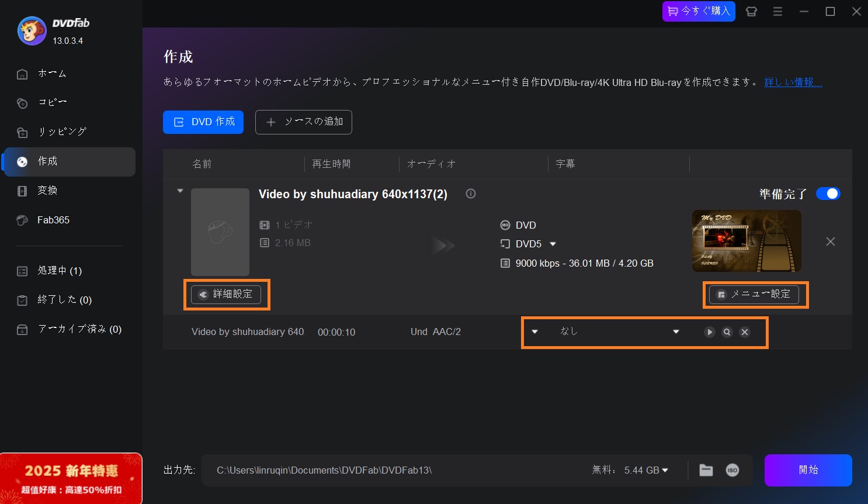
Task: Click the オーディオ column header
Action: click(431, 164)
